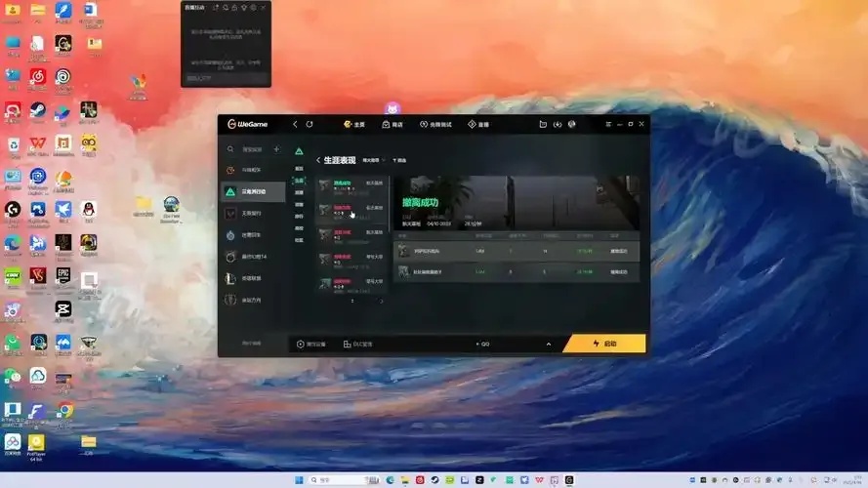
Task: Open the QQ region selector at bottom
Action: (x=482, y=345)
